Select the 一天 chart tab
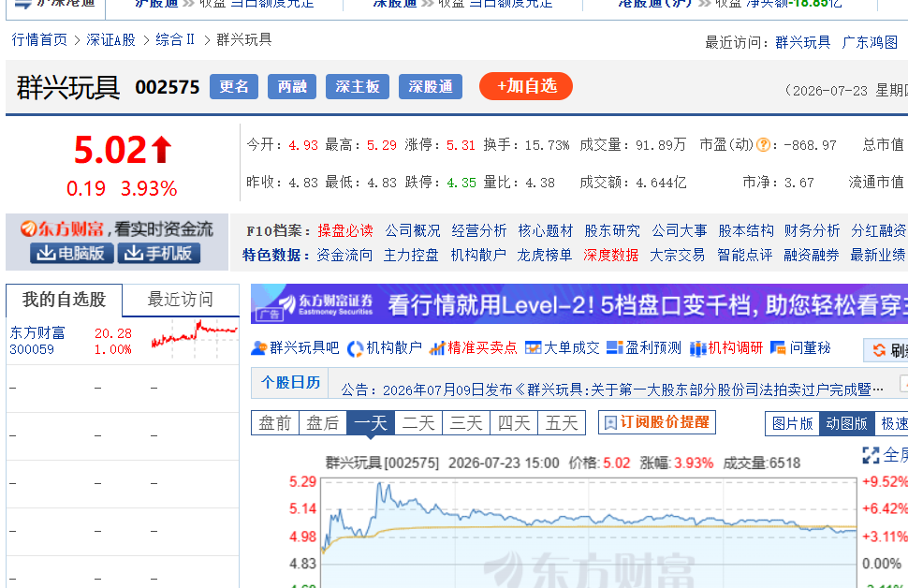This screenshot has height=588, width=908. [371, 423]
